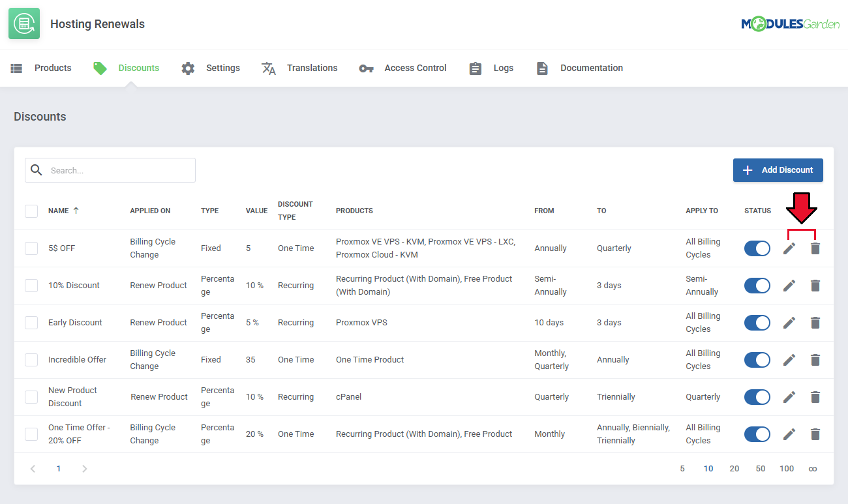Go to next page arrow

[x=84, y=469]
